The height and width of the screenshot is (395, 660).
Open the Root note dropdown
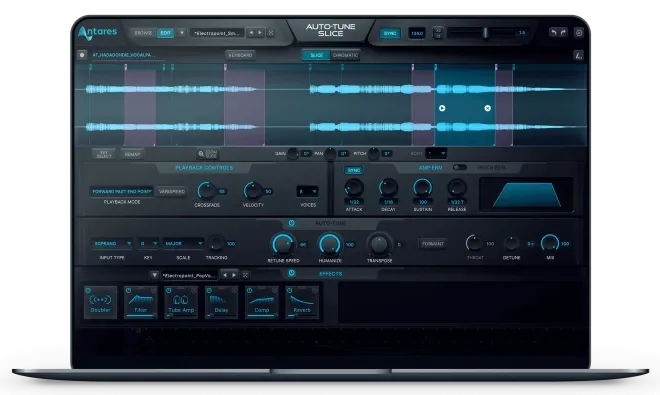click(436, 154)
